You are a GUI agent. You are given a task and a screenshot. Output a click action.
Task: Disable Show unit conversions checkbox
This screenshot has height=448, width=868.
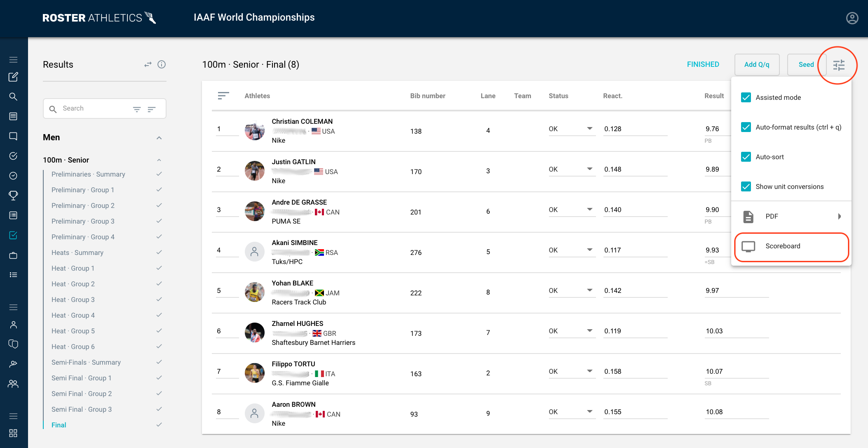click(x=746, y=186)
